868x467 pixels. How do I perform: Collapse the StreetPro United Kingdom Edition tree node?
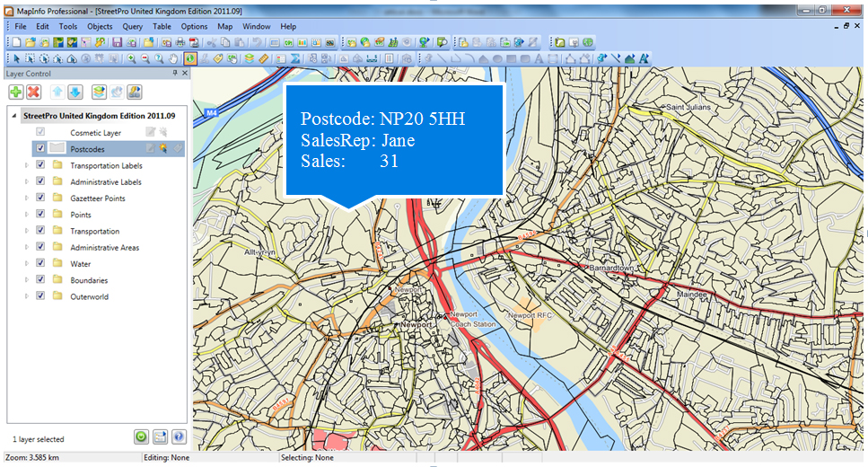pos(14,116)
